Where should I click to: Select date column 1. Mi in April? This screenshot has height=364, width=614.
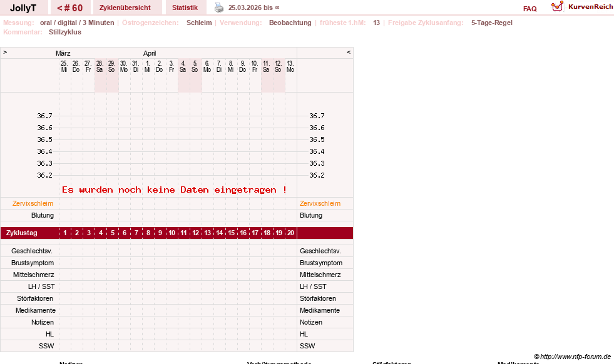[x=147, y=66]
